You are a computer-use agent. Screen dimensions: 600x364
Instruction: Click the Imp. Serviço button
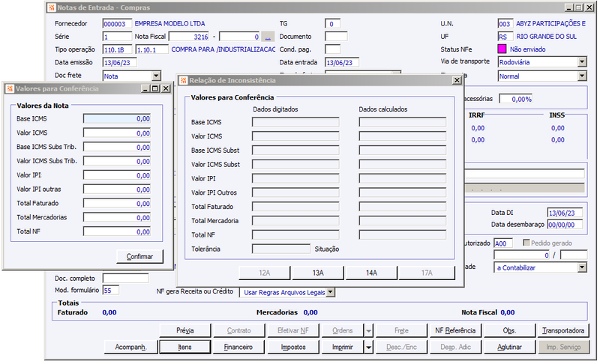(563, 348)
